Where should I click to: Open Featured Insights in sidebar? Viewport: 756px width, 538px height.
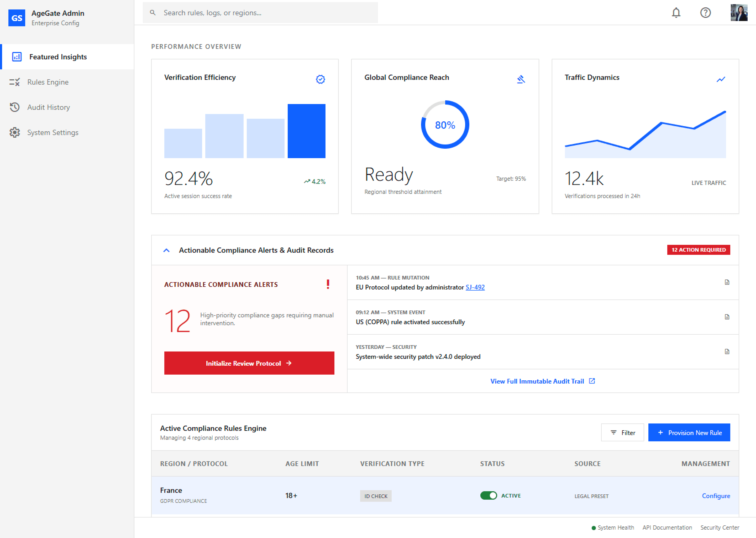67,57
